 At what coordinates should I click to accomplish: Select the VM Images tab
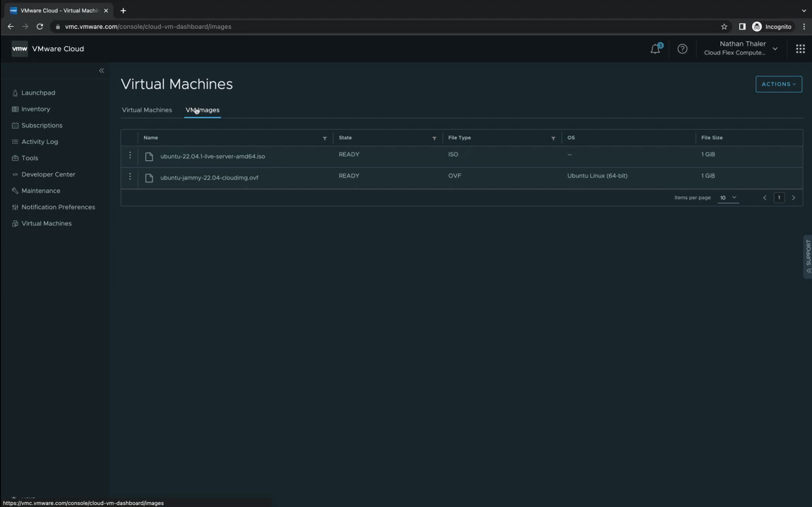pyautogui.click(x=203, y=109)
